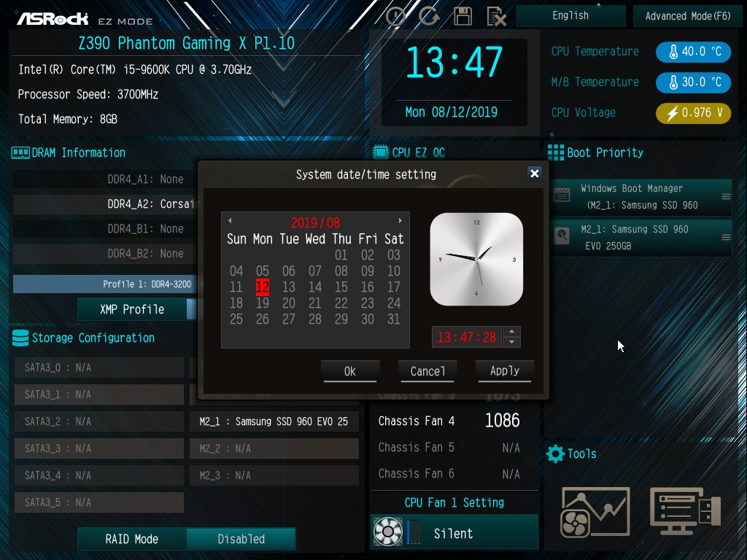This screenshot has width=747, height=560.
Task: Switch to Advanced Mode (F6)
Action: tap(688, 16)
